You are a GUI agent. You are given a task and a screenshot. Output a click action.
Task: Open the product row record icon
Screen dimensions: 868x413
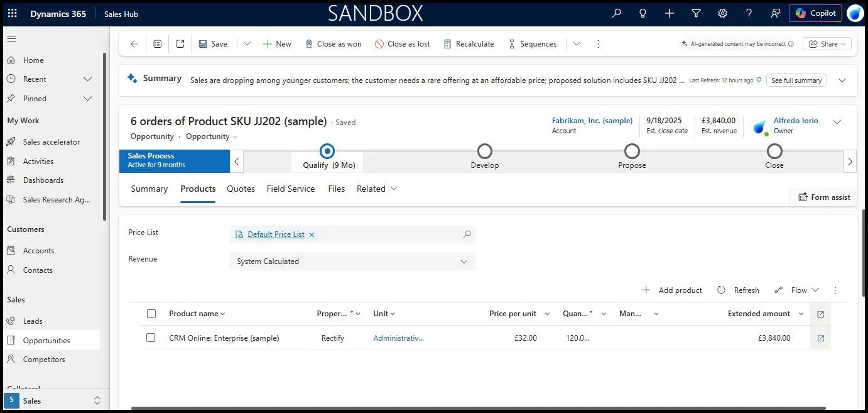point(821,338)
